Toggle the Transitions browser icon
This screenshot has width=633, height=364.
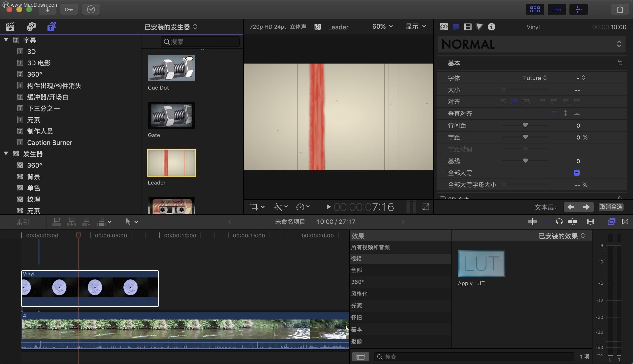click(x=625, y=222)
